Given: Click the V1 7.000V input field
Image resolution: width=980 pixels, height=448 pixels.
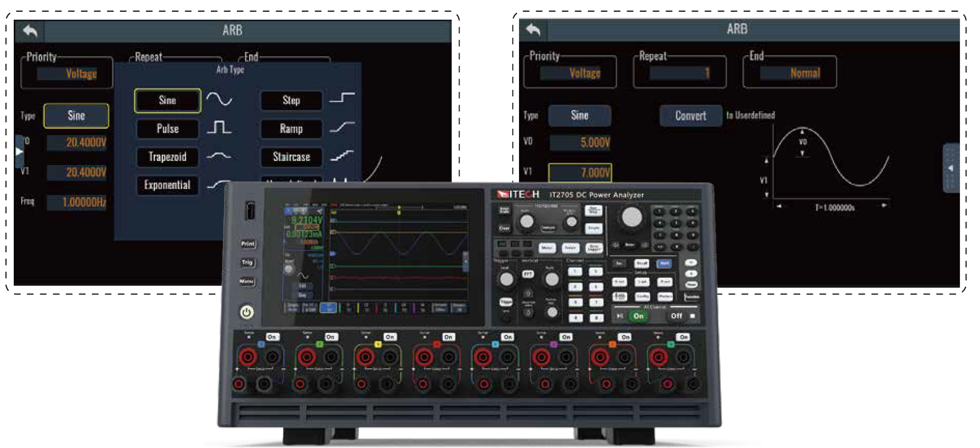Looking at the screenshot, I should coord(580,173).
